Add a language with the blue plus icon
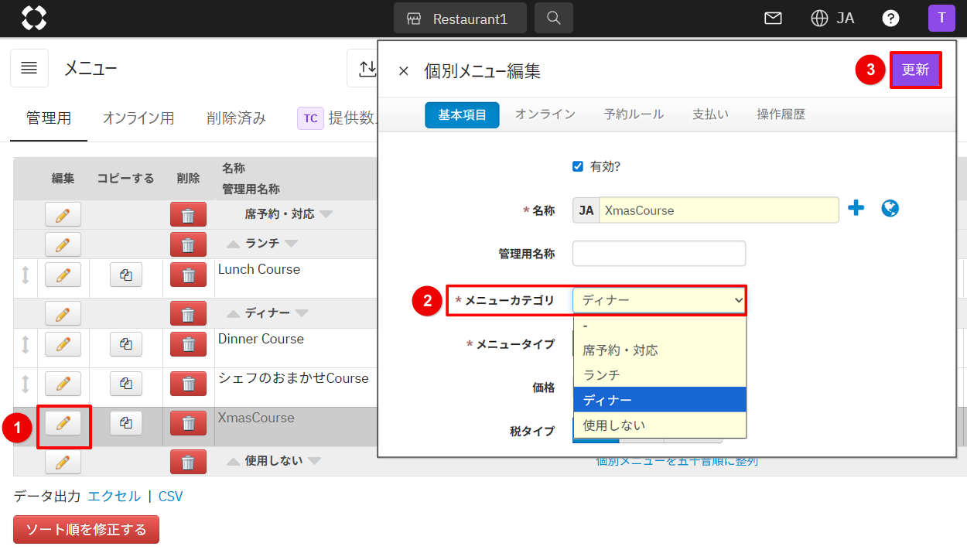The width and height of the screenshot is (967, 560). point(856,208)
